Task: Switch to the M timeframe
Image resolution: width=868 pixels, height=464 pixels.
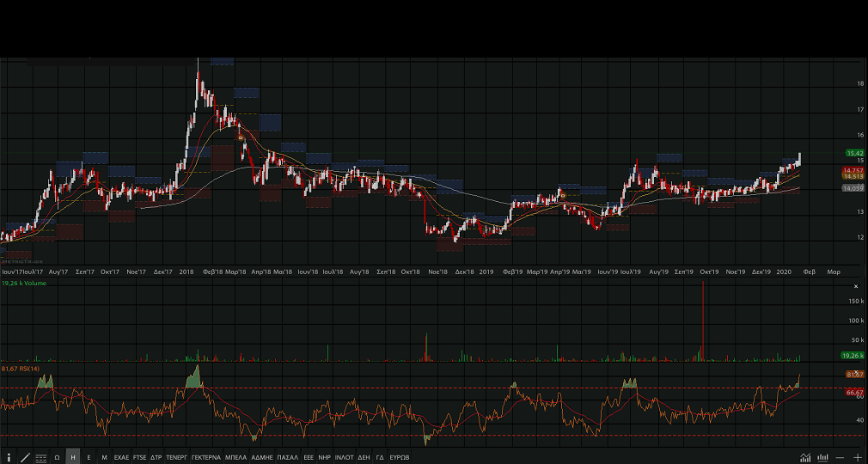Action: [104, 457]
